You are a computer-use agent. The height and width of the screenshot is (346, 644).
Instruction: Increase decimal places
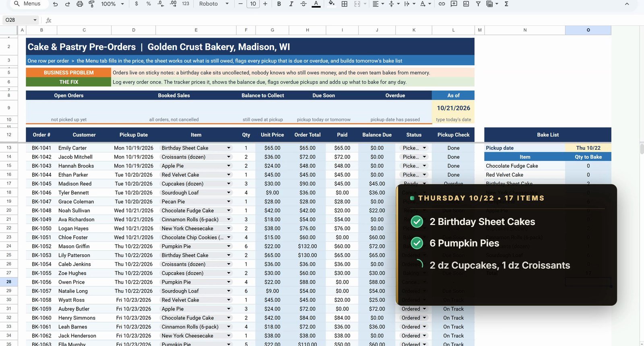tap(173, 4)
